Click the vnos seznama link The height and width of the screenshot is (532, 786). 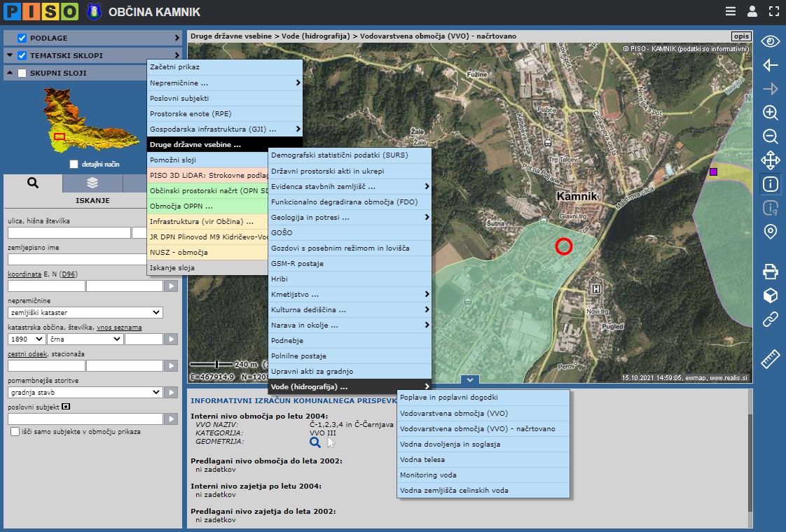point(119,327)
